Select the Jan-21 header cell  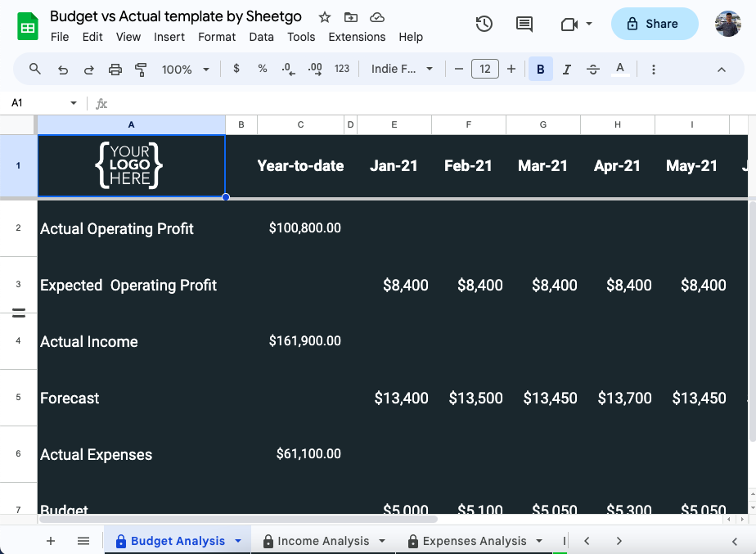394,166
